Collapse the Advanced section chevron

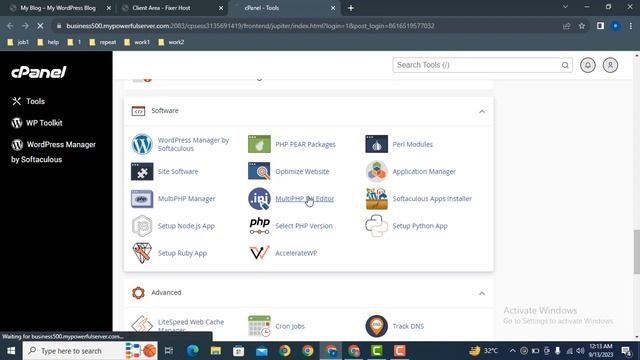click(x=482, y=293)
